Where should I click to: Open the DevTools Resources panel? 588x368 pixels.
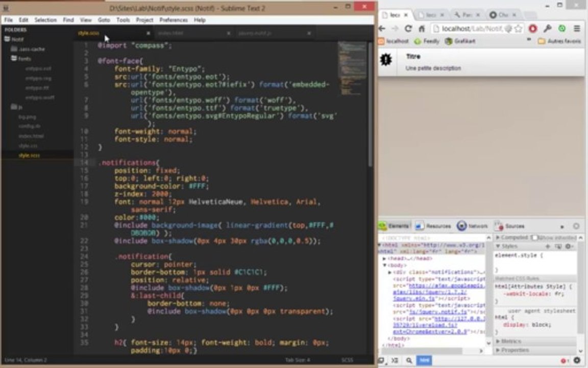[x=433, y=226]
